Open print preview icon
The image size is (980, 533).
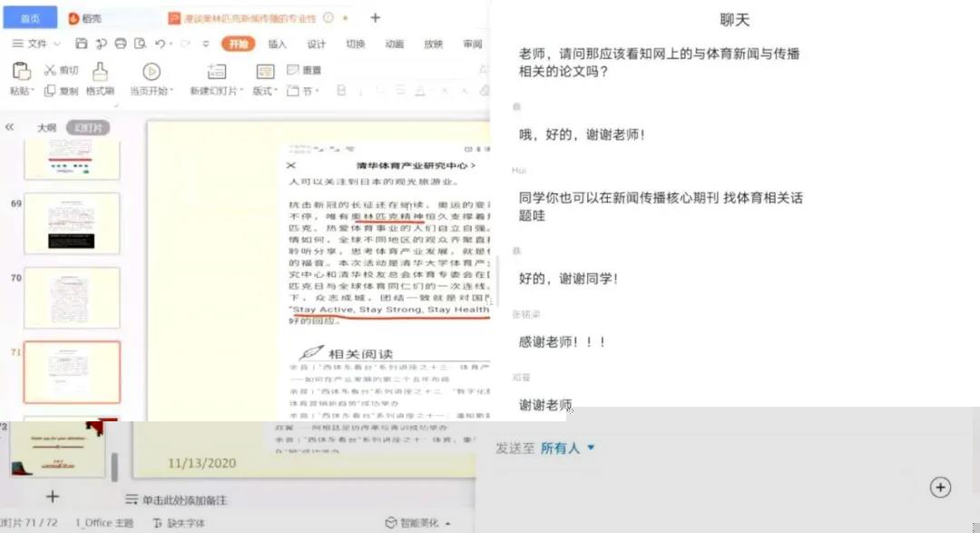(x=140, y=44)
